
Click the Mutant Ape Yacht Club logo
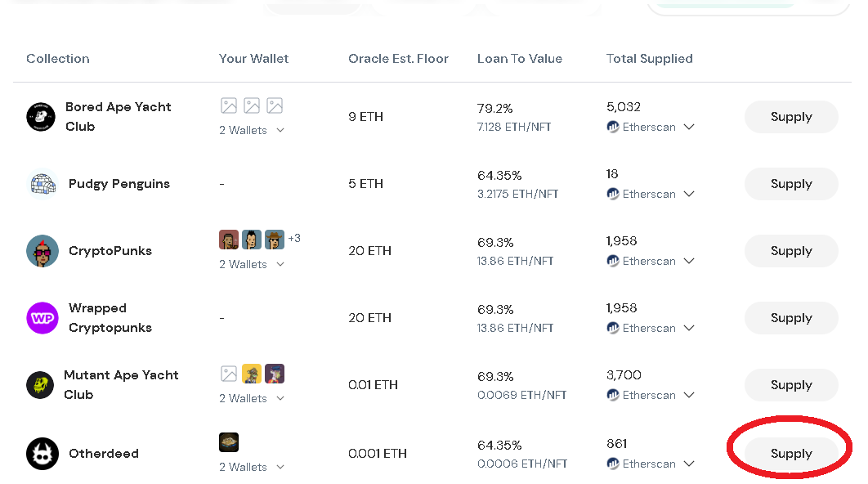(40, 385)
